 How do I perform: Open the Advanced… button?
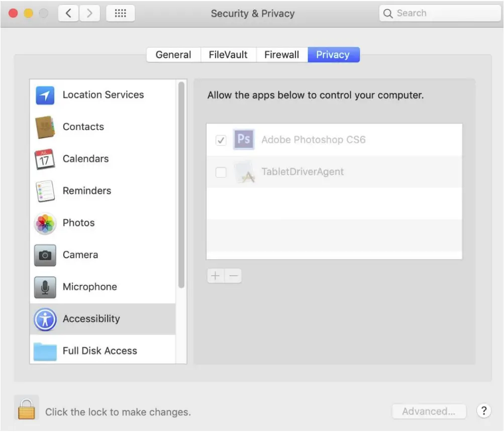pyautogui.click(x=429, y=411)
